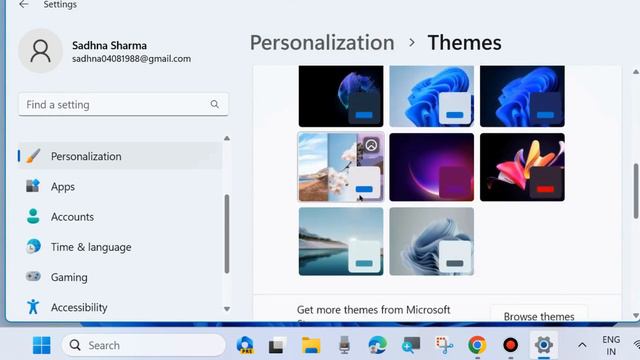This screenshot has height=360, width=640.
Task: Apply the colorful Captured Motion theme
Action: tap(522, 167)
